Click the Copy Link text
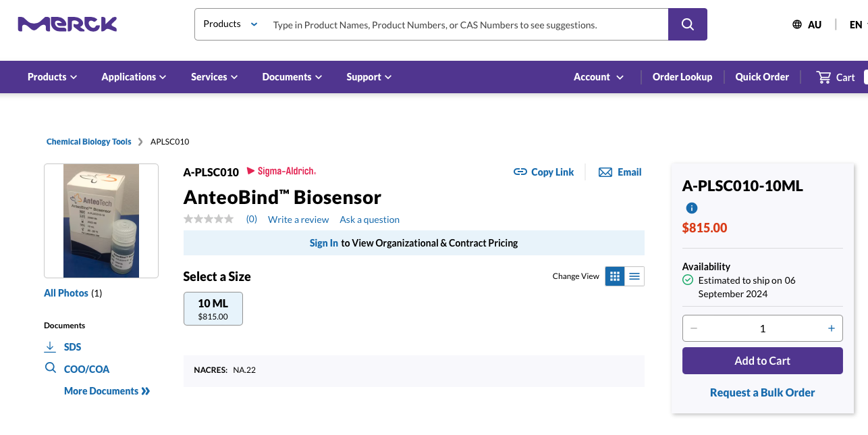 tap(552, 172)
